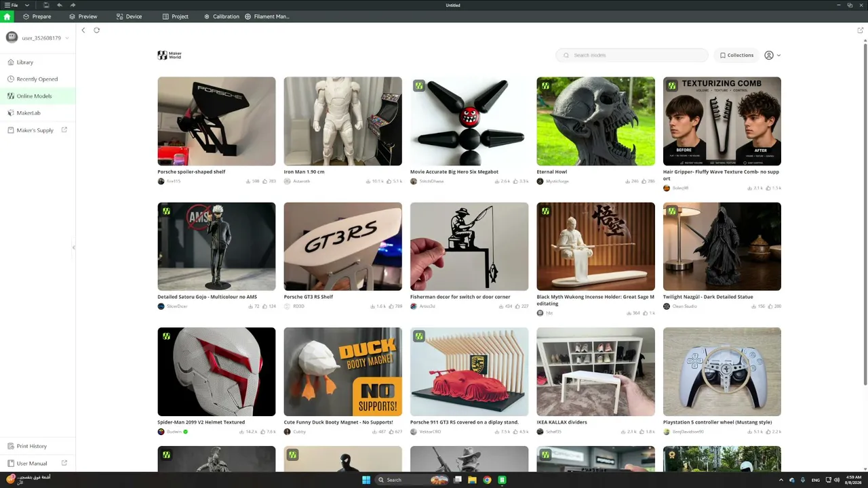Click the MakerWorld logo
The width and height of the screenshot is (868, 488).
pyautogui.click(x=170, y=55)
